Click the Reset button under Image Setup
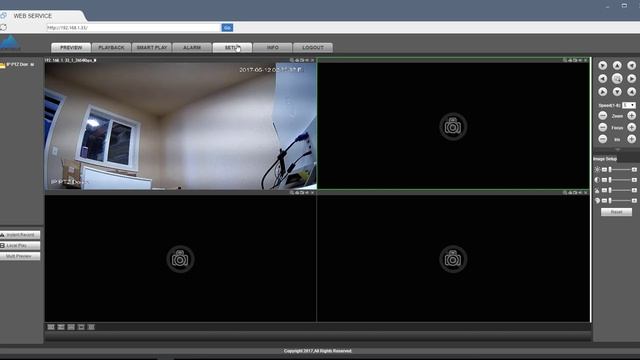640x360 pixels. (x=616, y=212)
